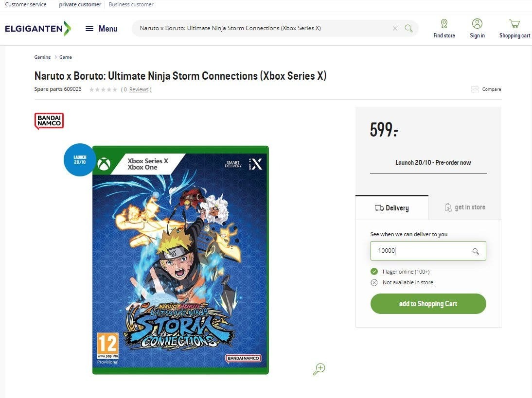Click the postal code input field
Viewport: 532px width, 398px height.
coord(421,251)
